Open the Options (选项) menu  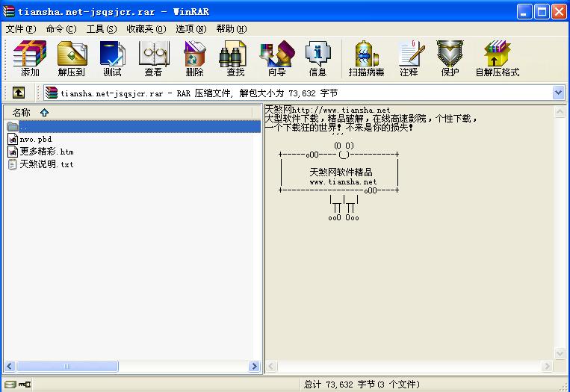pos(190,29)
